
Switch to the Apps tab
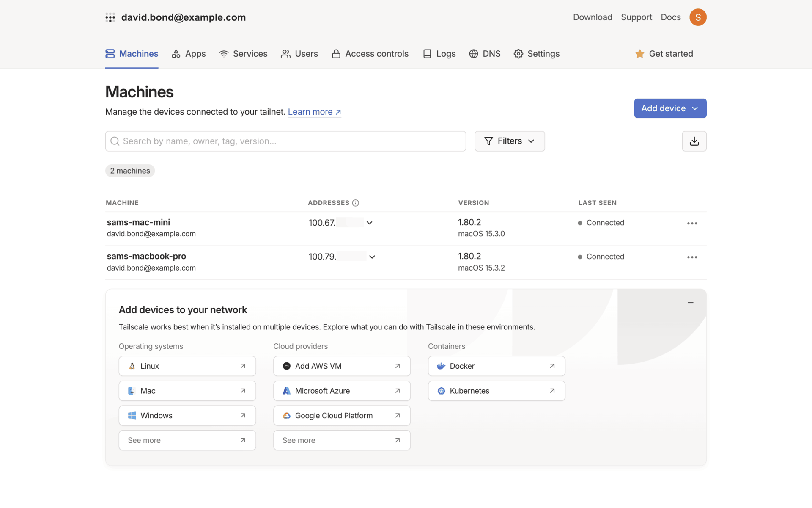point(189,54)
